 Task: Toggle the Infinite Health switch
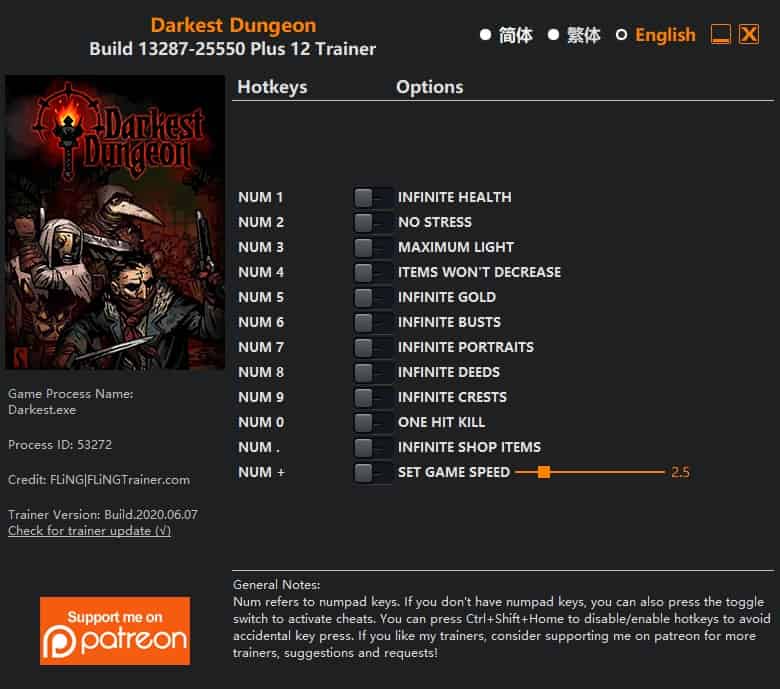(x=372, y=197)
